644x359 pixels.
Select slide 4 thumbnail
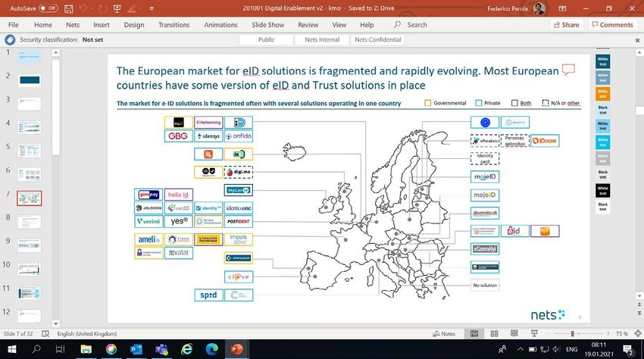tap(29, 127)
